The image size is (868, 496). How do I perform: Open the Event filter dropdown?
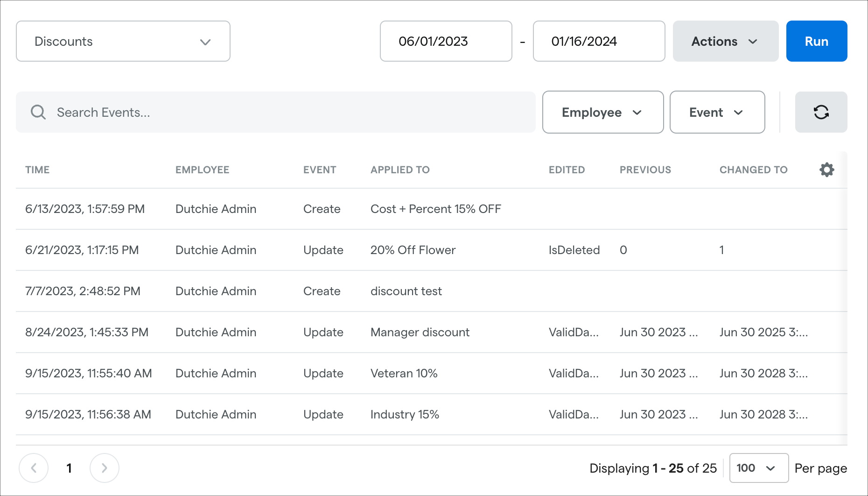coord(717,112)
